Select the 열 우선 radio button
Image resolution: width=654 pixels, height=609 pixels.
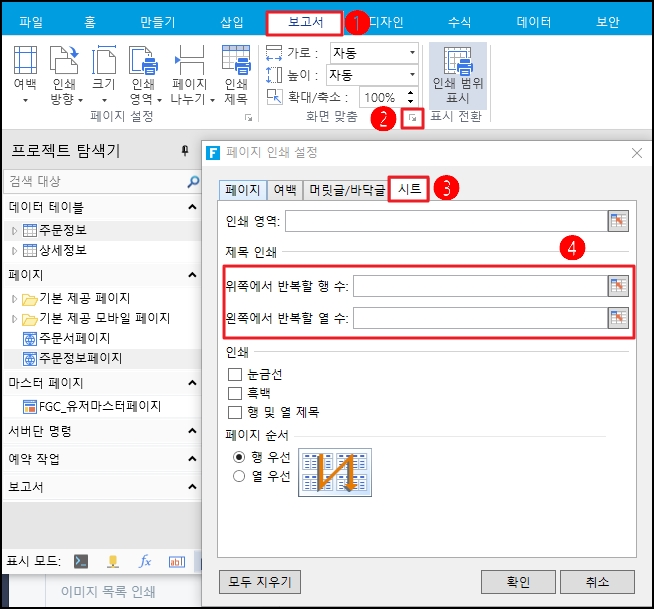click(239, 476)
